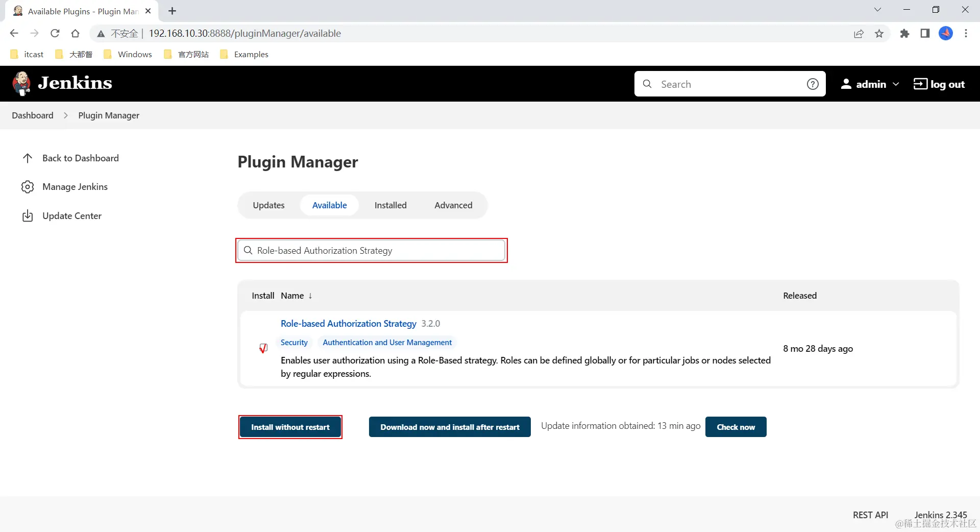Screen dimensions: 980x532
Task: Click the not-secure warning icon in address bar
Action: tap(101, 34)
